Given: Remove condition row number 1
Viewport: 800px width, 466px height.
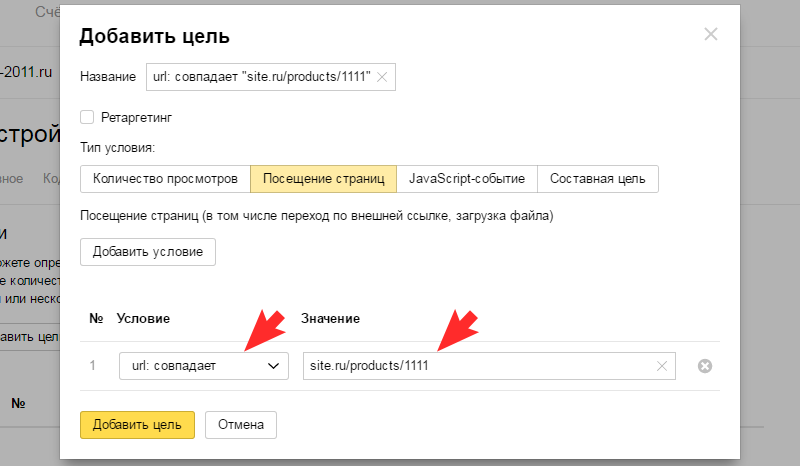Looking at the screenshot, I should tap(704, 366).
